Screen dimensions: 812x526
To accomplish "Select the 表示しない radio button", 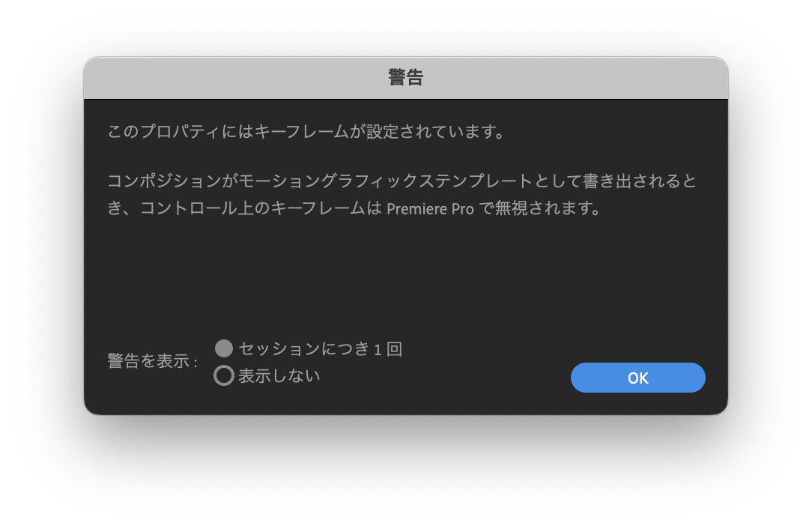I will point(224,375).
